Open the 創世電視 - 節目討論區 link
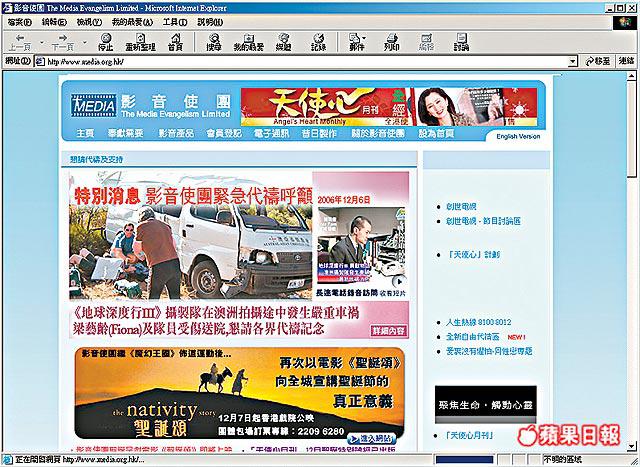 coord(484,221)
